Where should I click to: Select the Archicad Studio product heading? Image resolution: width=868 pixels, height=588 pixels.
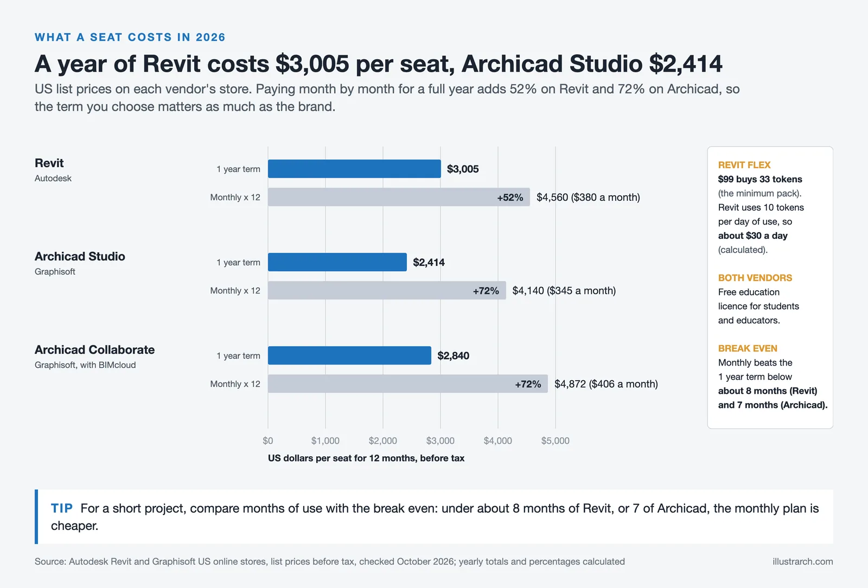coord(80,256)
